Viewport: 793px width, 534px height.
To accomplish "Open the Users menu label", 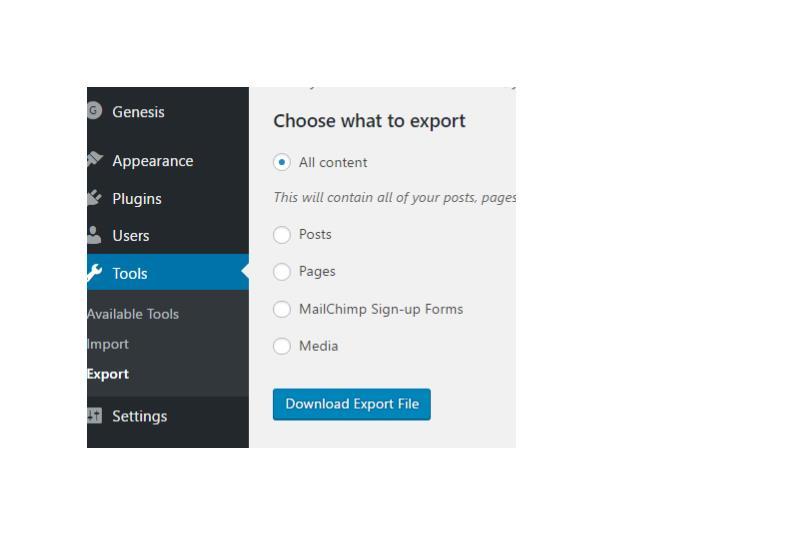I will [130, 236].
